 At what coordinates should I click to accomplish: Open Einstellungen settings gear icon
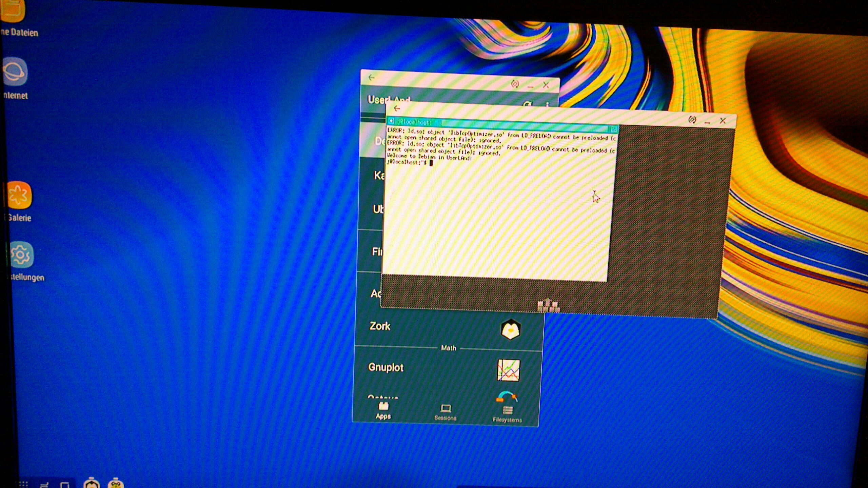tap(21, 255)
